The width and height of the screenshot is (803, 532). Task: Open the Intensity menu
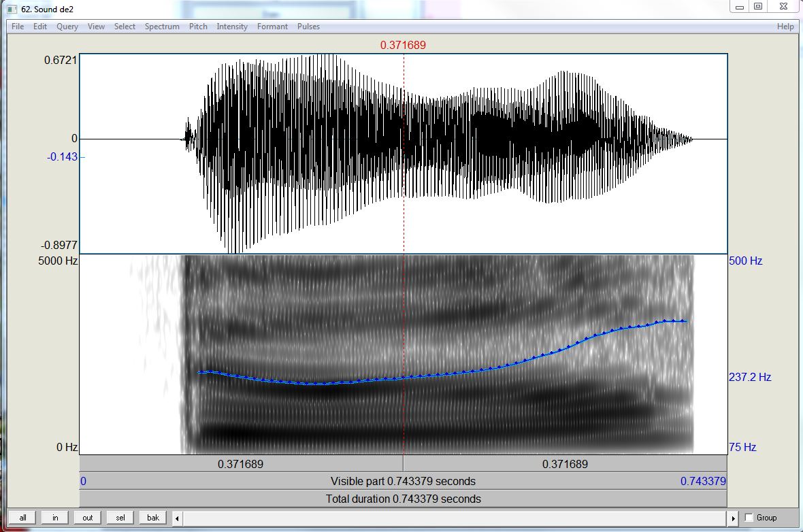[x=232, y=27]
